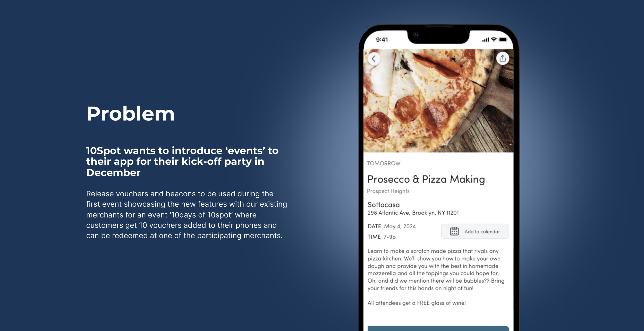Select the Prosecco & Pizza Making title
The height and width of the screenshot is (331, 644).
pos(426,179)
